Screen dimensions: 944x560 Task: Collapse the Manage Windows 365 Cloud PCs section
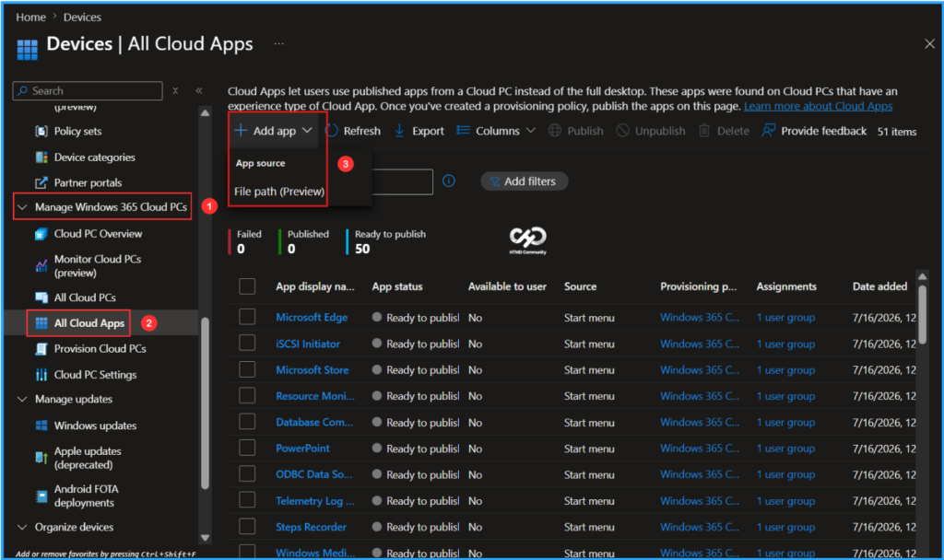tap(22, 207)
